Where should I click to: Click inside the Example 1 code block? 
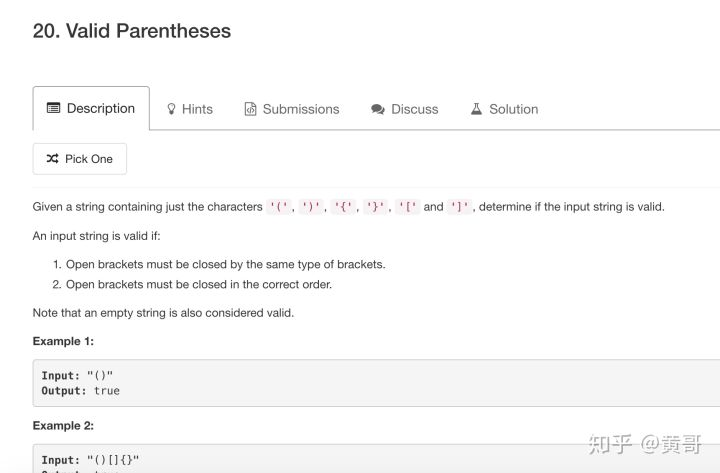pos(300,383)
